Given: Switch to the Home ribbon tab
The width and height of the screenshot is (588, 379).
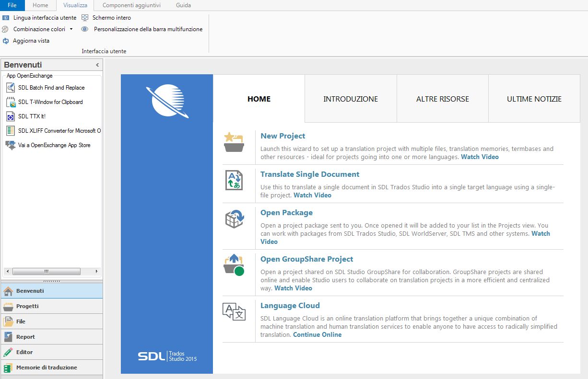Looking at the screenshot, I should pos(40,5).
